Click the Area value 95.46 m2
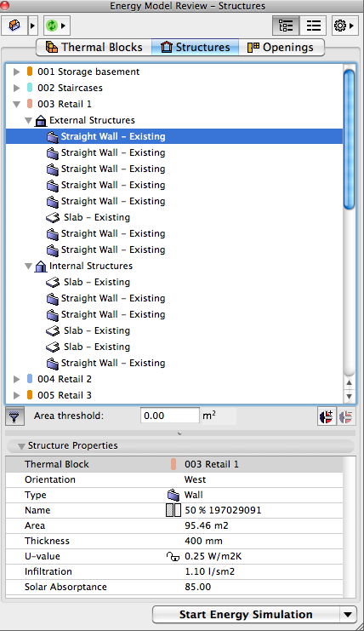The height and width of the screenshot is (631, 364). pyautogui.click(x=207, y=525)
